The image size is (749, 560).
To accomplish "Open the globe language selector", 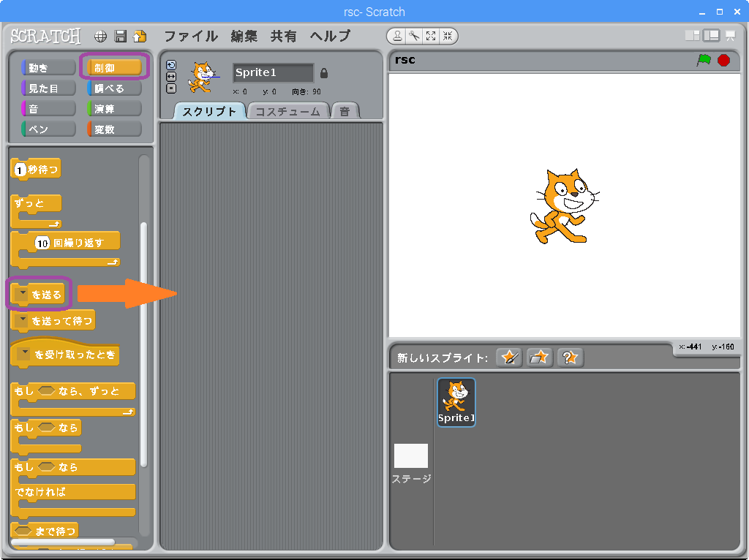I will [101, 37].
